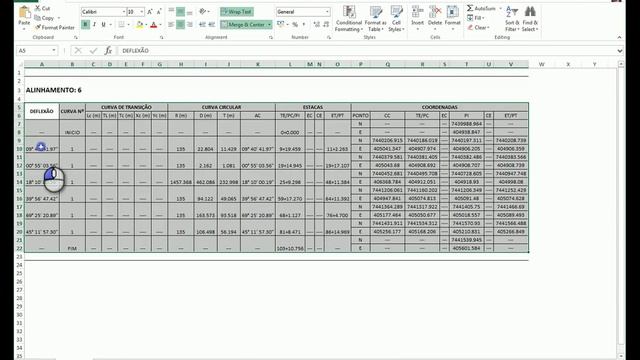Collapse the ribbon
This screenshot has width=640, height=360.
coord(619,37)
